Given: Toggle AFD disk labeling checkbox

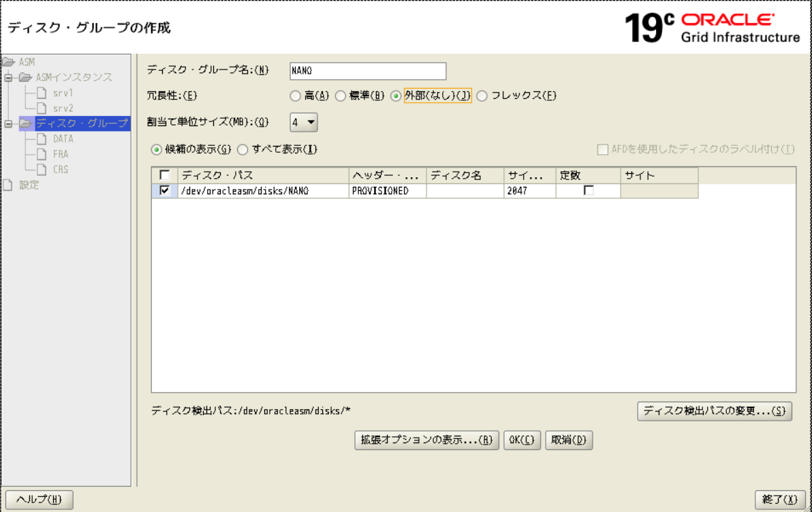Looking at the screenshot, I should tap(603, 150).
